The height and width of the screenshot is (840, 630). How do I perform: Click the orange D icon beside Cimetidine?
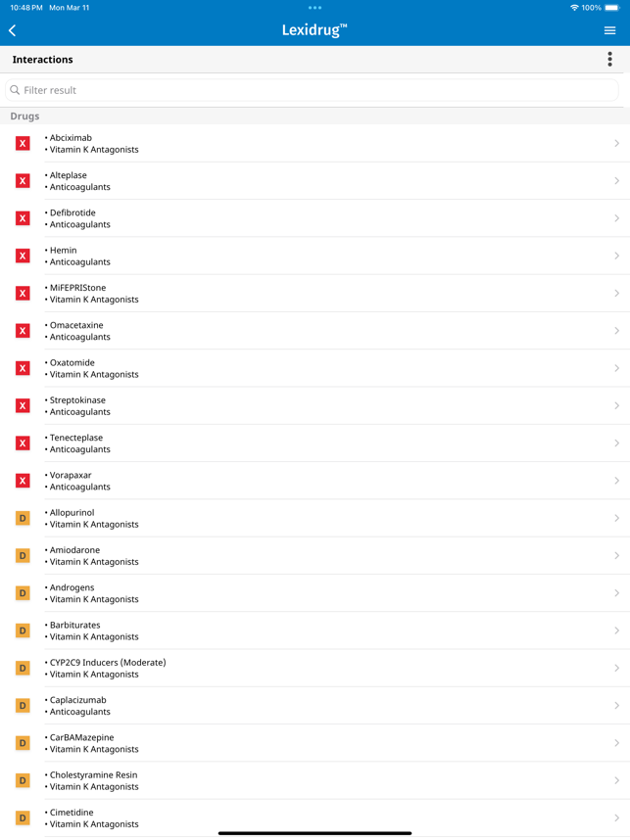23,818
